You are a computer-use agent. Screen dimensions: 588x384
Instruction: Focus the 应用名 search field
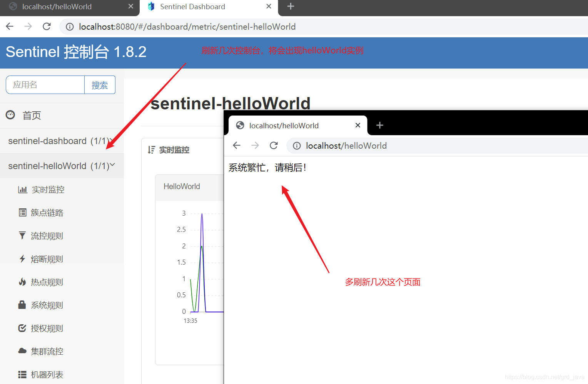tap(45, 85)
